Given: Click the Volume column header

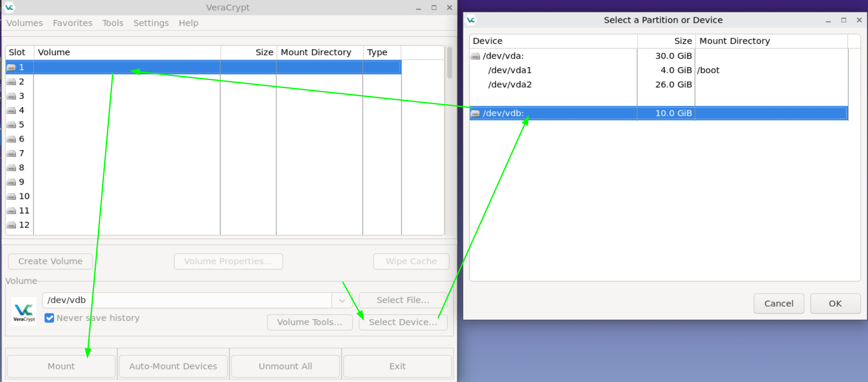Looking at the screenshot, I should 127,52.
